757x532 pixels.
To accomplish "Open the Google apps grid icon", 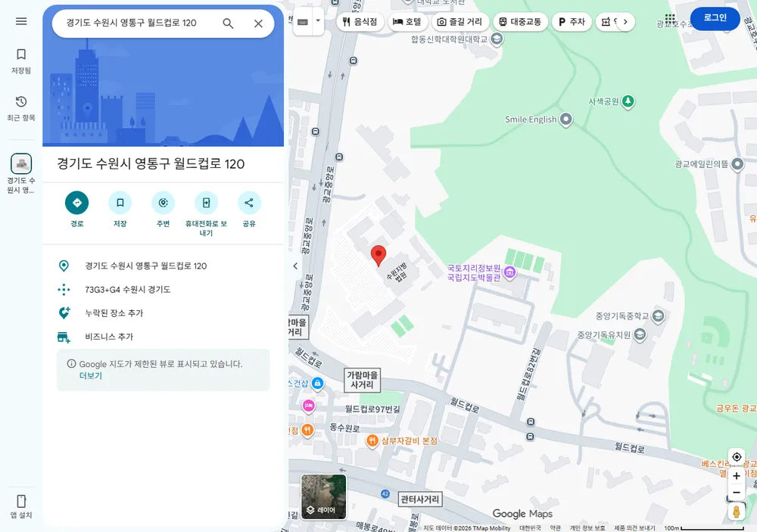I will point(670,20).
